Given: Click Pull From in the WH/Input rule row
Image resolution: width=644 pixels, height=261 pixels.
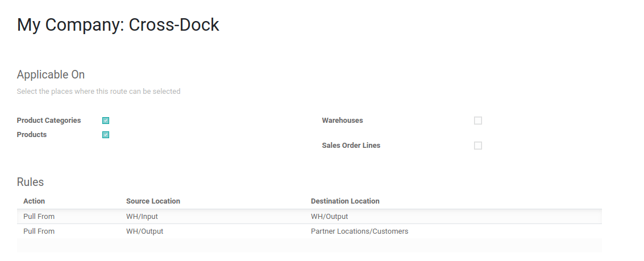Looking at the screenshot, I should click(x=39, y=217).
